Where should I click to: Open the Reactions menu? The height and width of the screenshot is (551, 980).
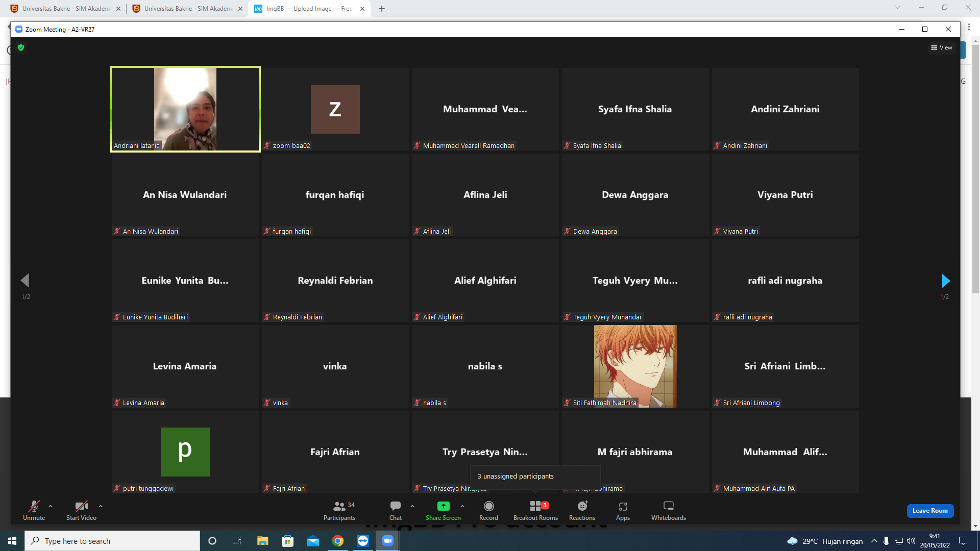(x=582, y=510)
